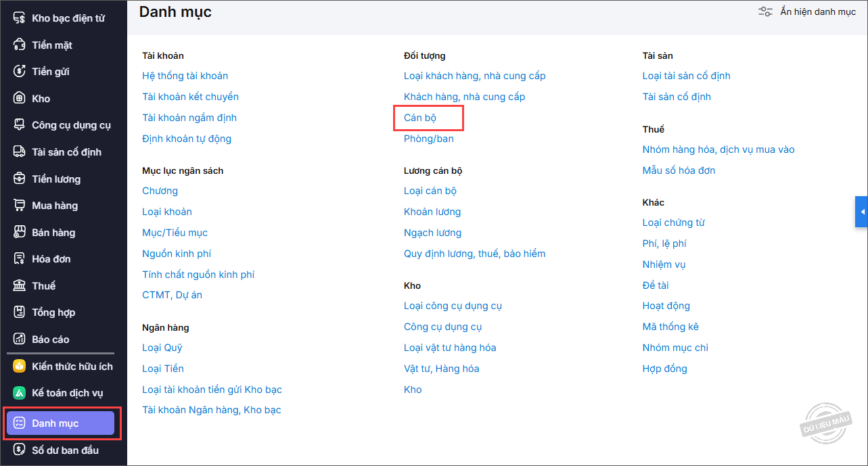
Task: Click the Loại khoản link
Action: coord(167,212)
